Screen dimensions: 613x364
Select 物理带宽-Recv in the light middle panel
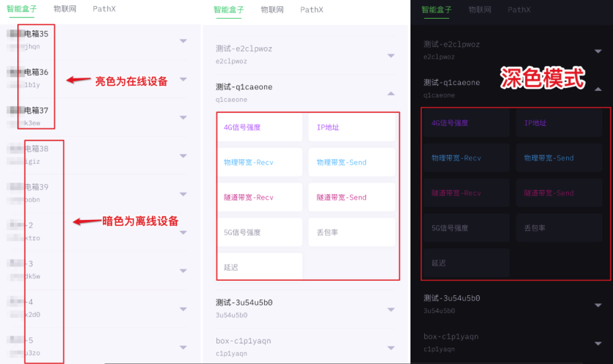coord(260,163)
